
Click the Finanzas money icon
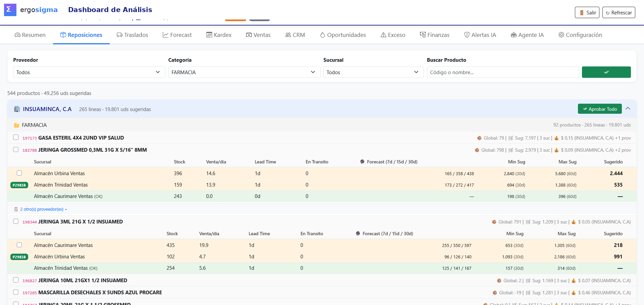click(x=423, y=35)
